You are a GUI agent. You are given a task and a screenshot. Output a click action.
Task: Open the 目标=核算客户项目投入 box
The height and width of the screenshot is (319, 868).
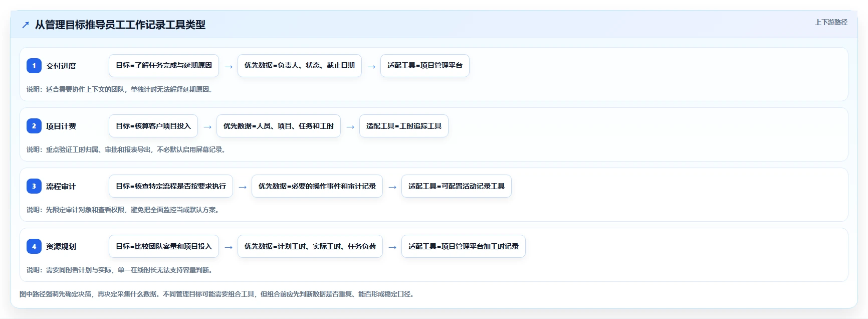coord(153,126)
